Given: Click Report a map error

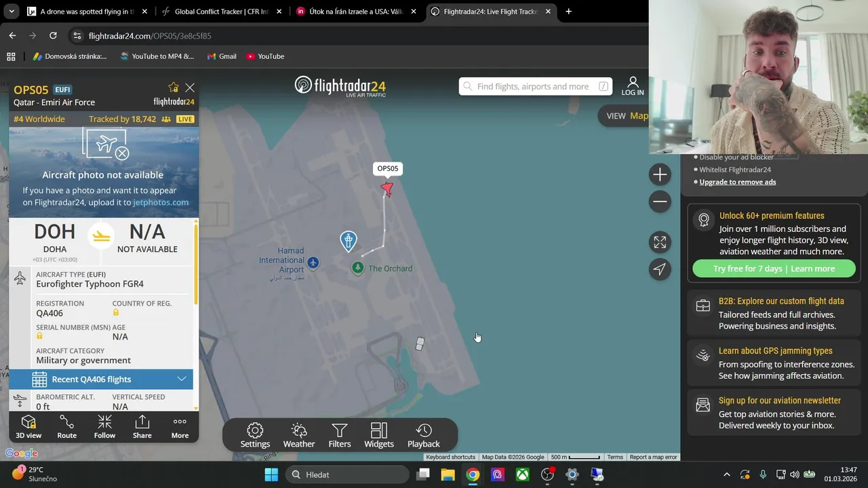Looking at the screenshot, I should tap(653, 457).
